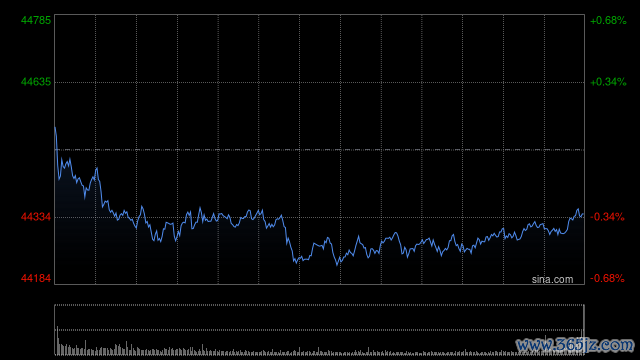
Task: Open the sina.com watermark link
Action: click(x=552, y=280)
